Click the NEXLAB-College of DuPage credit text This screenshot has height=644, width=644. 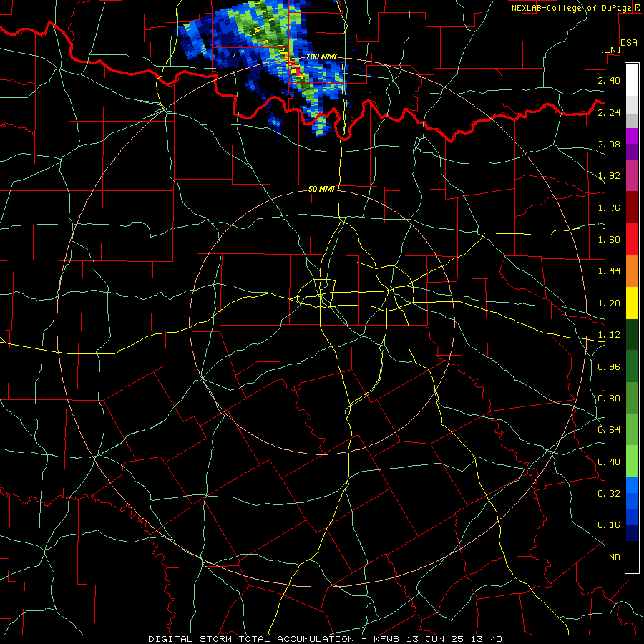[571, 8]
